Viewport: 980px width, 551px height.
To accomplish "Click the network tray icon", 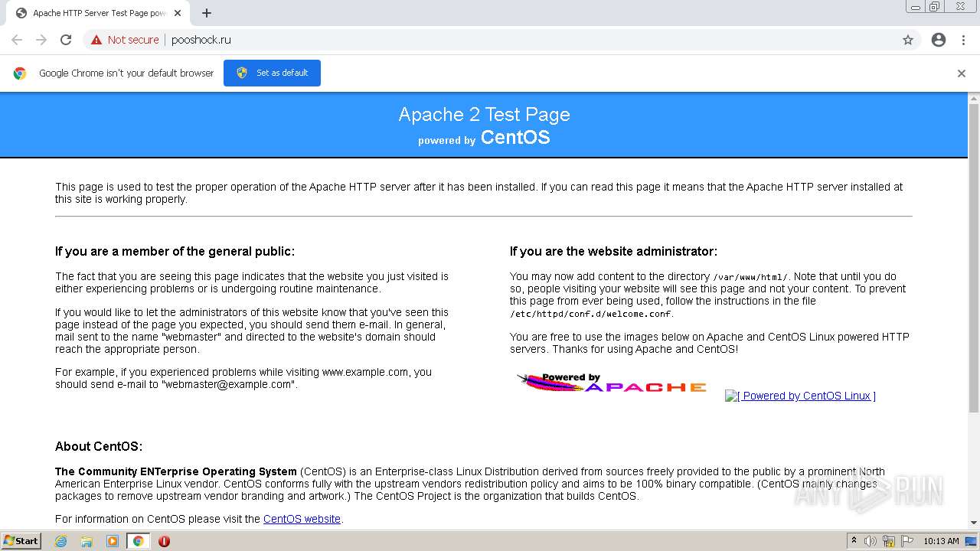I will point(889,541).
